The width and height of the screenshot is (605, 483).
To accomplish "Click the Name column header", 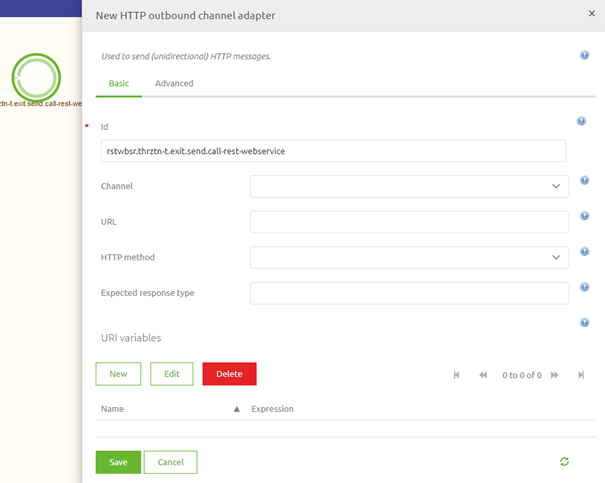I will click(112, 409).
